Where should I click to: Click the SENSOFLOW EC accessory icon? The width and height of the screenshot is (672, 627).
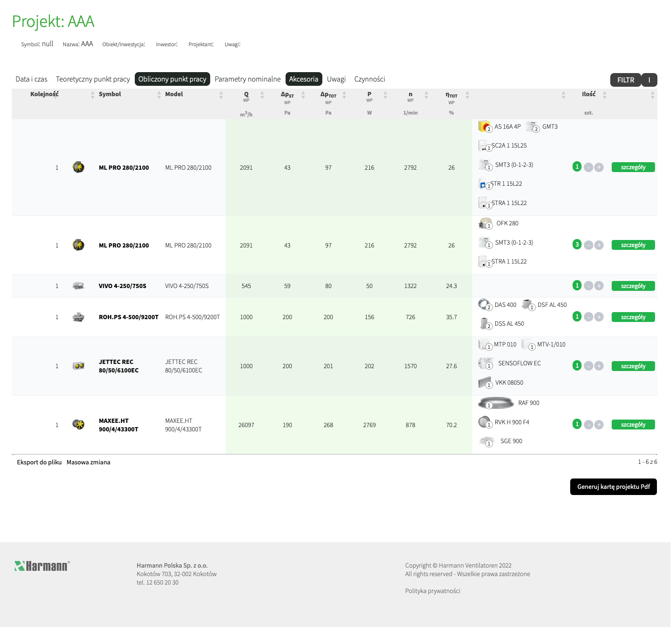[x=485, y=363]
